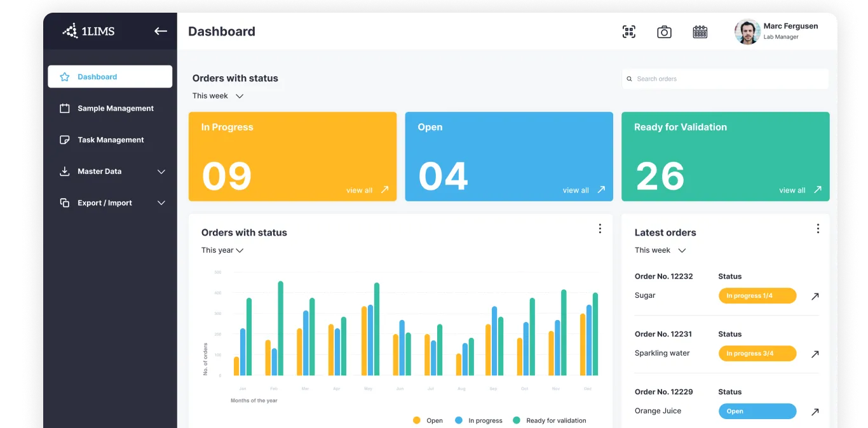This screenshot has width=868, height=428.
Task: Click the Task Management sidebar icon
Action: (x=64, y=140)
